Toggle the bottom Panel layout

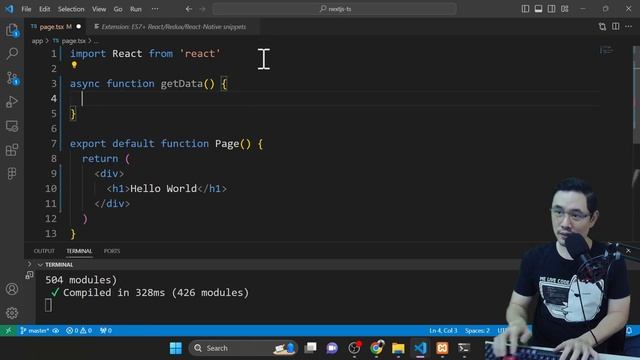(538, 9)
